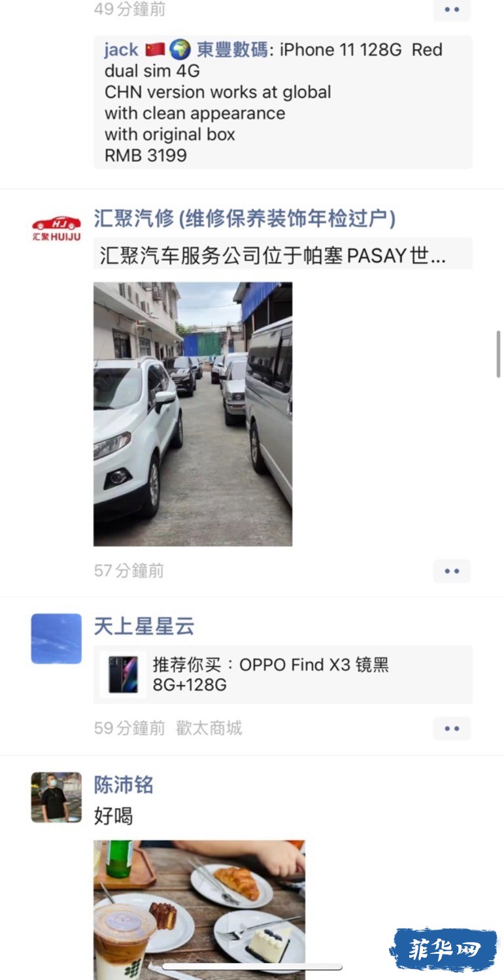Open more options beside 59分鐘前 post
The height and width of the screenshot is (980, 504).
[x=452, y=728]
